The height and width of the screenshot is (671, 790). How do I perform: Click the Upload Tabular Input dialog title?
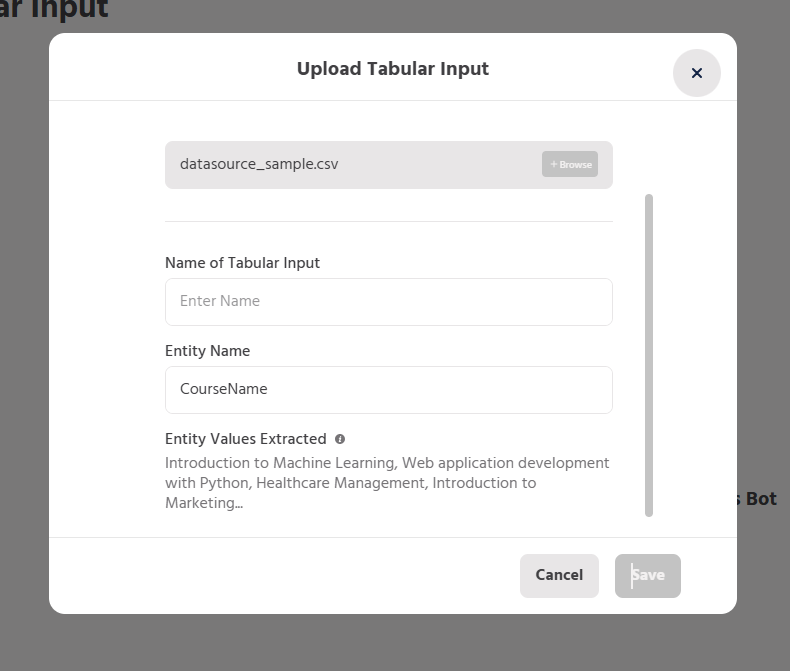392,69
